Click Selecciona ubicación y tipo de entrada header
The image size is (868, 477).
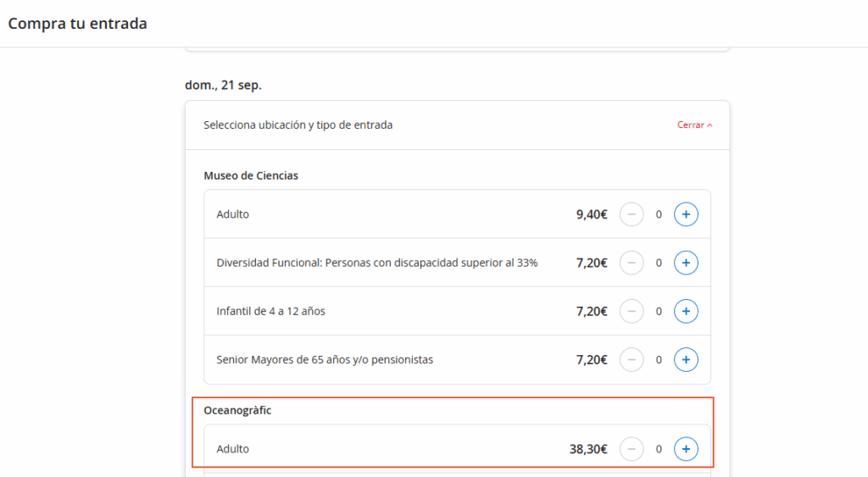(298, 125)
